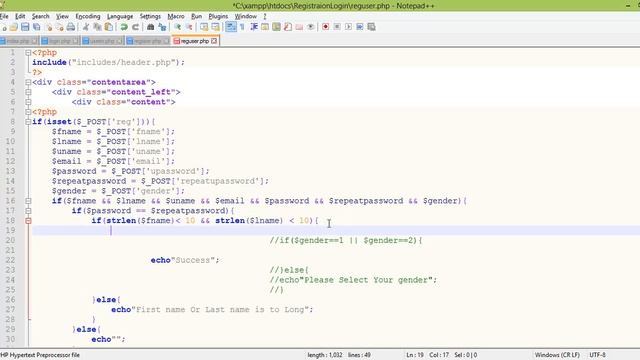This screenshot has width=640, height=360.
Task: Fold the if block at line 16
Action: (x=28, y=201)
